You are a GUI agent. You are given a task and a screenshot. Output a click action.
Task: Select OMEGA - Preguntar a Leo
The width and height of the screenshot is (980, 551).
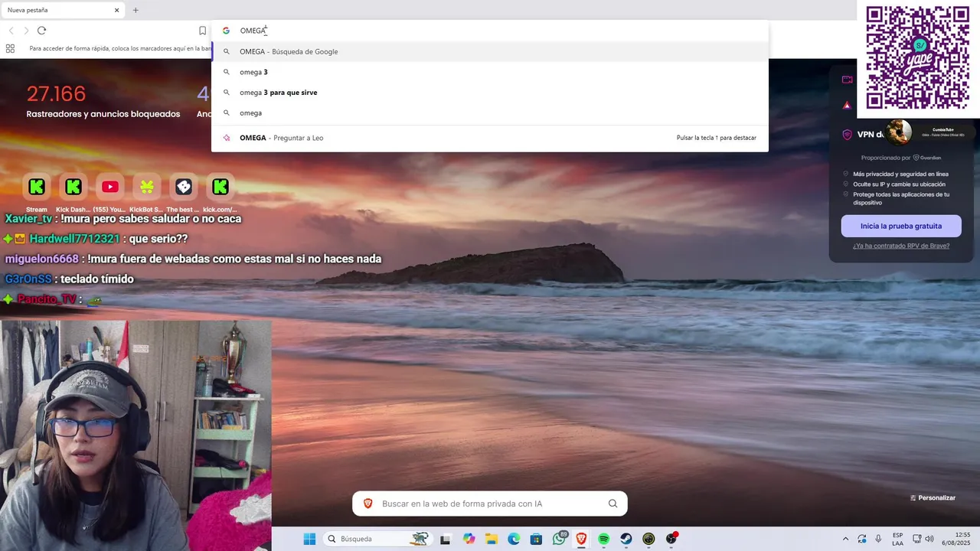pos(490,138)
